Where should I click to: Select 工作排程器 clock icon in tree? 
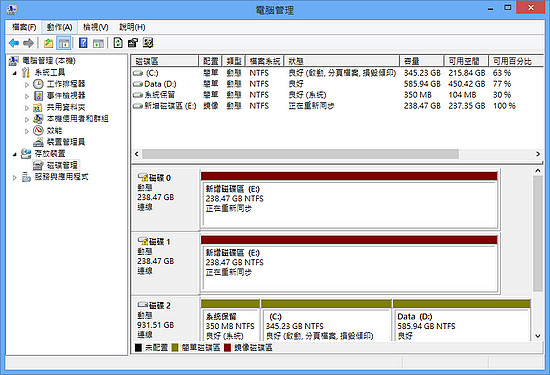tap(38, 84)
